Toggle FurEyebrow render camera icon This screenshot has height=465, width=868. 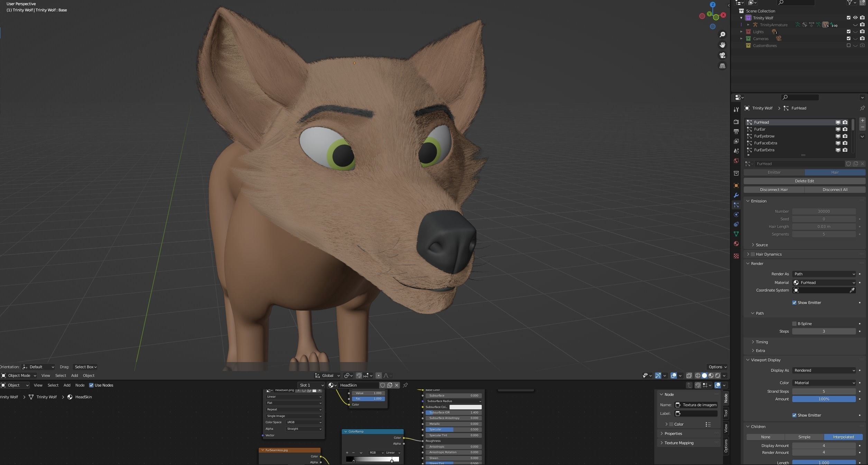point(845,136)
